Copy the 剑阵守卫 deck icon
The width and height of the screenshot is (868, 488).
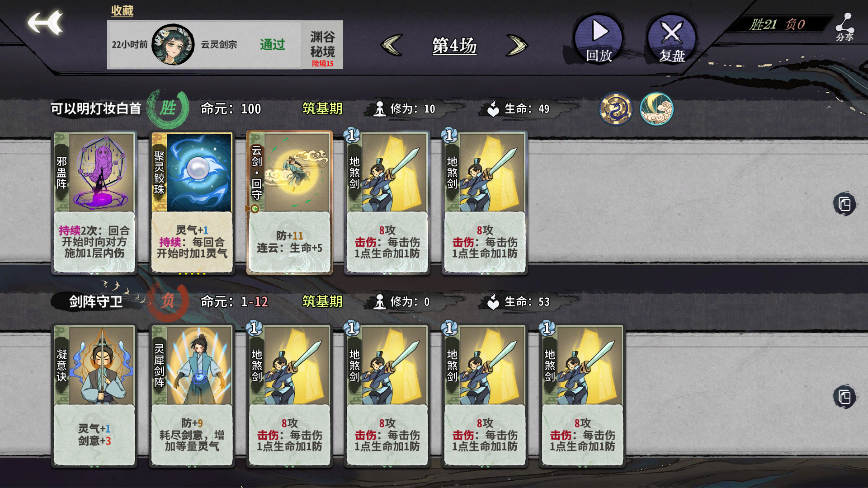coord(844,397)
